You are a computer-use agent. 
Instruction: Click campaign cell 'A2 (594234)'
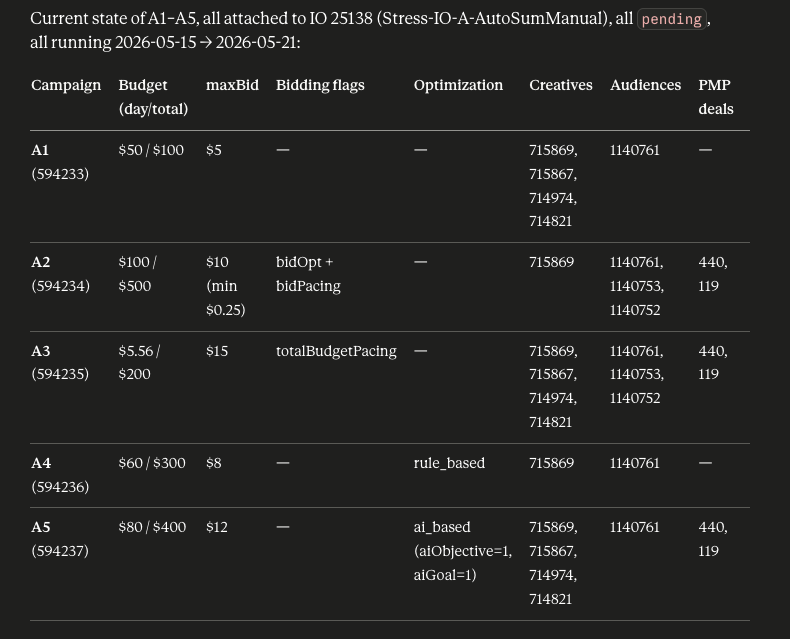[x=60, y=274]
